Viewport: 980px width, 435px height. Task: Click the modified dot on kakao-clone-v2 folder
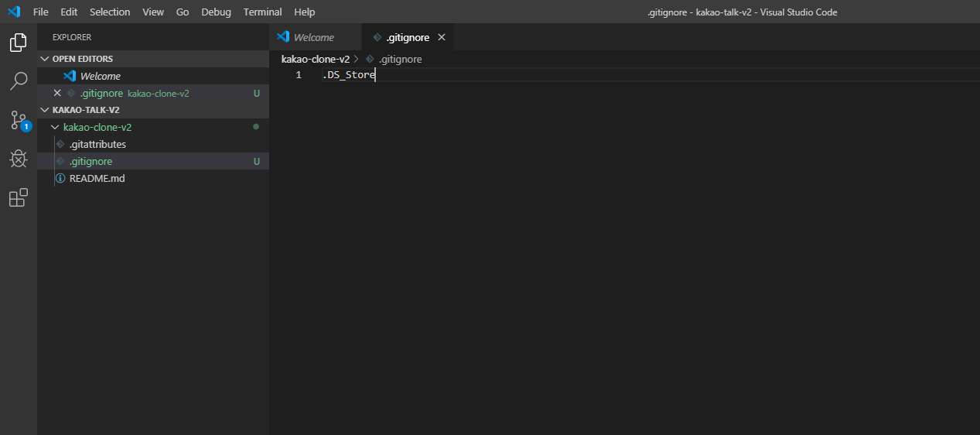point(256,126)
